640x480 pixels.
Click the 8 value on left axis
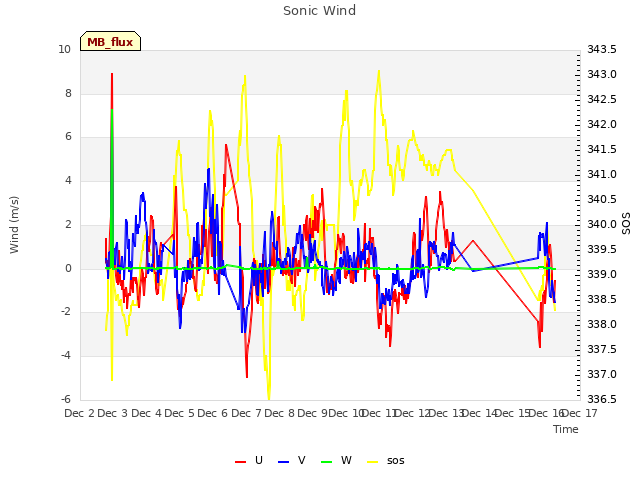[68, 93]
